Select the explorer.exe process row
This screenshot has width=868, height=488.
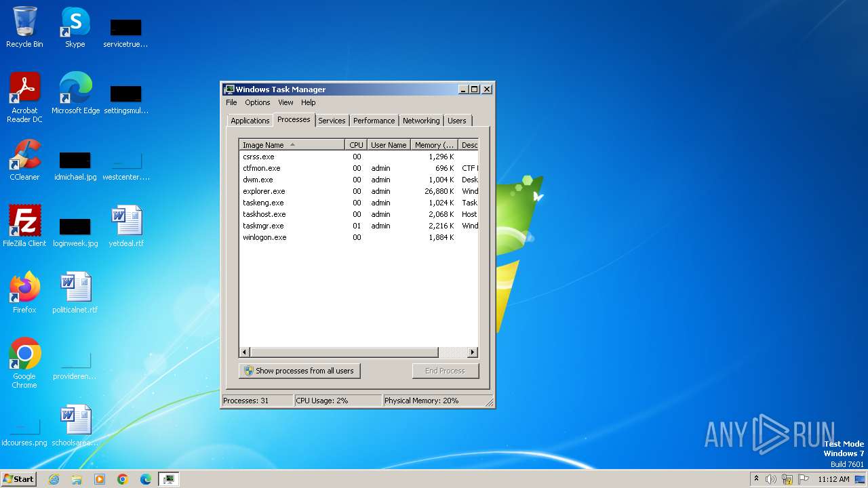click(x=359, y=191)
